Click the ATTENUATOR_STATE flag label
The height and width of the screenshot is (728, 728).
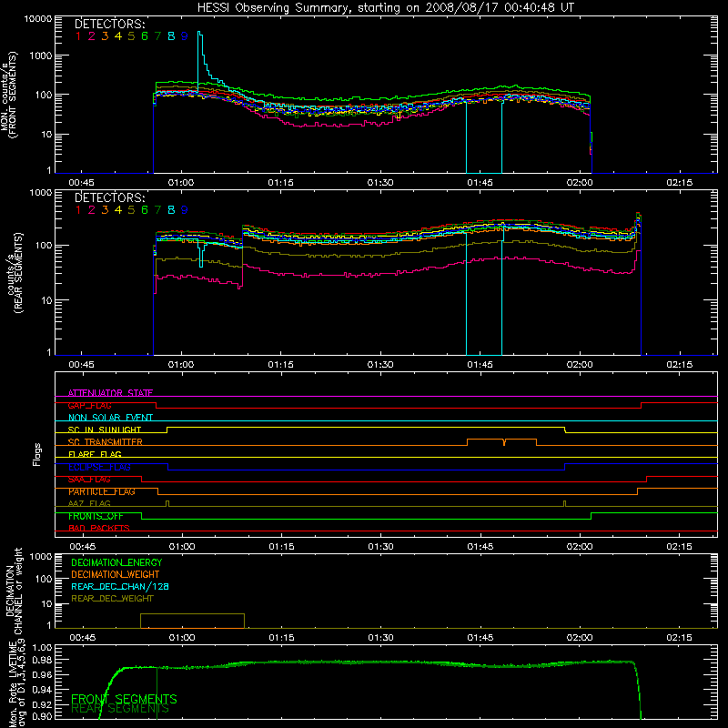click(110, 393)
